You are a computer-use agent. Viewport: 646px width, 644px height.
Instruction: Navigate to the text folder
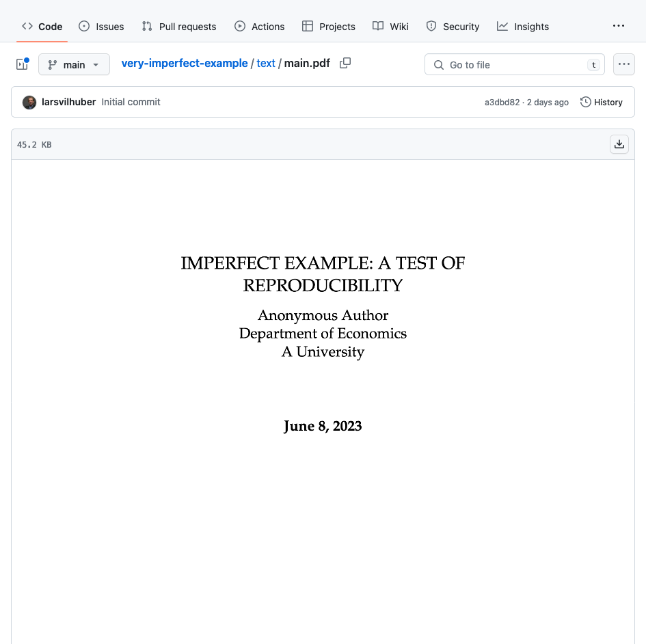pos(266,64)
